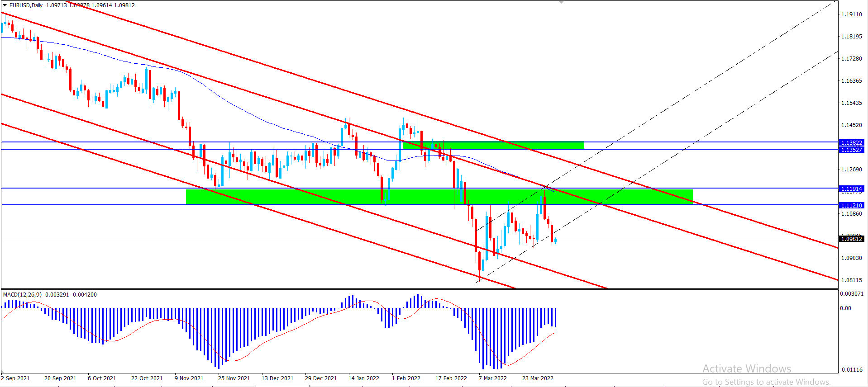868x387 pixels.
Task: Click the 1.15435 price scale label
Action: click(851, 103)
